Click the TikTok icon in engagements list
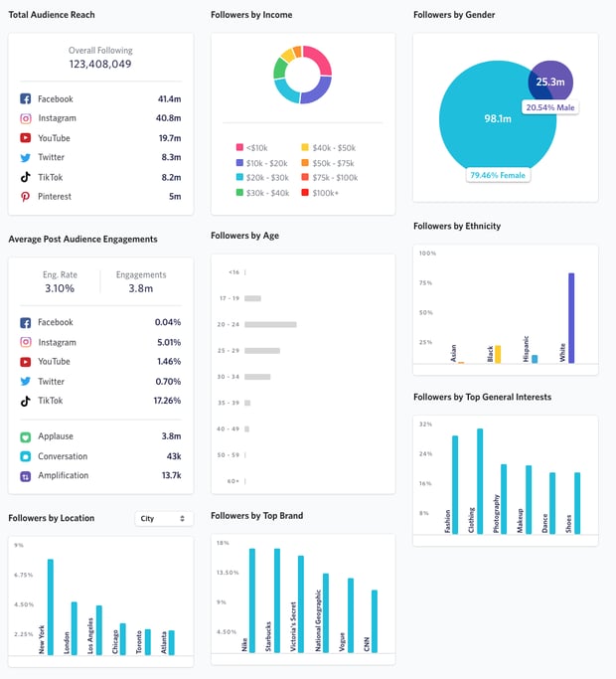 coord(26,401)
